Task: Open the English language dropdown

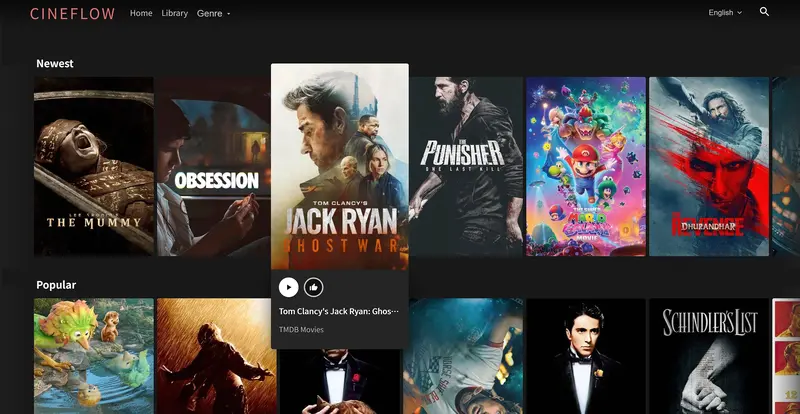Action: (x=725, y=13)
